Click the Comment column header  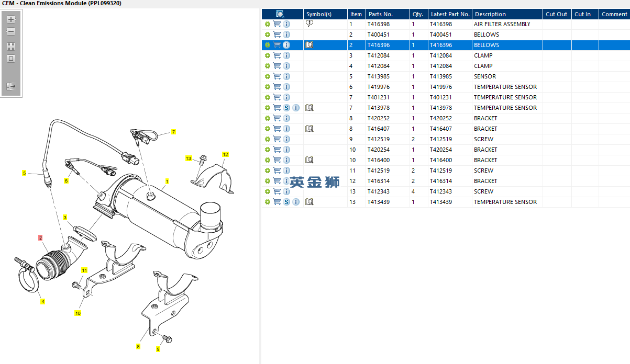tap(614, 14)
